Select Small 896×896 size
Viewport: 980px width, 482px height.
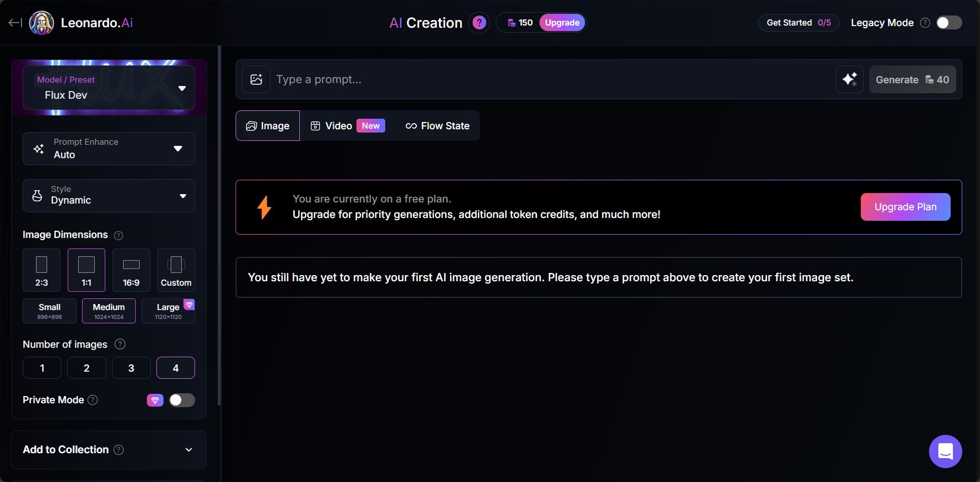49,311
